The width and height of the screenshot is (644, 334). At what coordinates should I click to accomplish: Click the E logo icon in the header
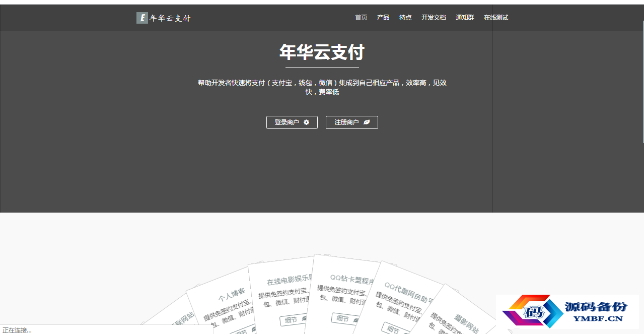142,18
